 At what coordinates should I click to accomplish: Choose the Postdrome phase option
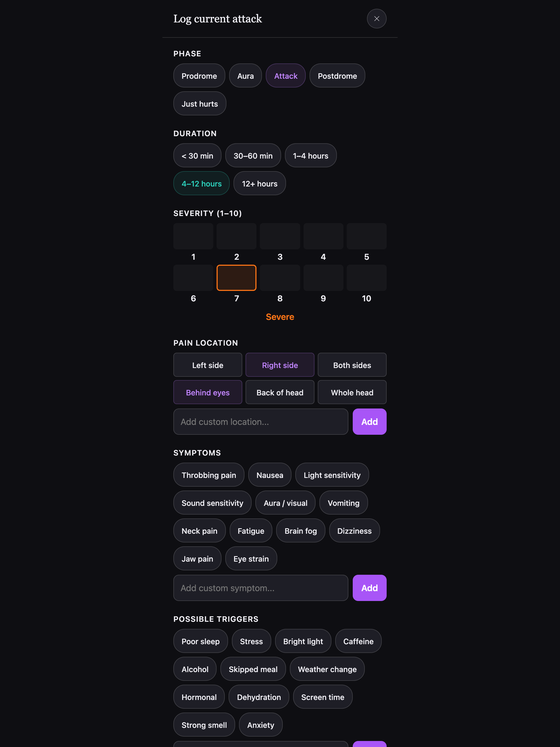[337, 76]
